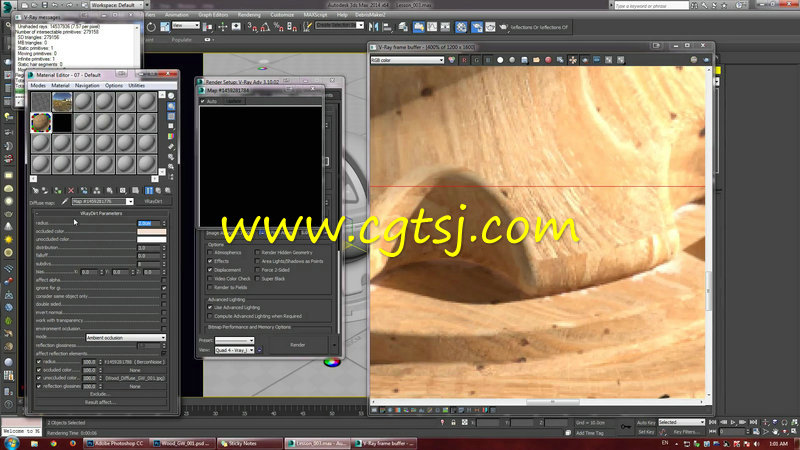Click Background checker icon in Material Editor
The width and height of the screenshot is (800, 450).
coord(171,116)
